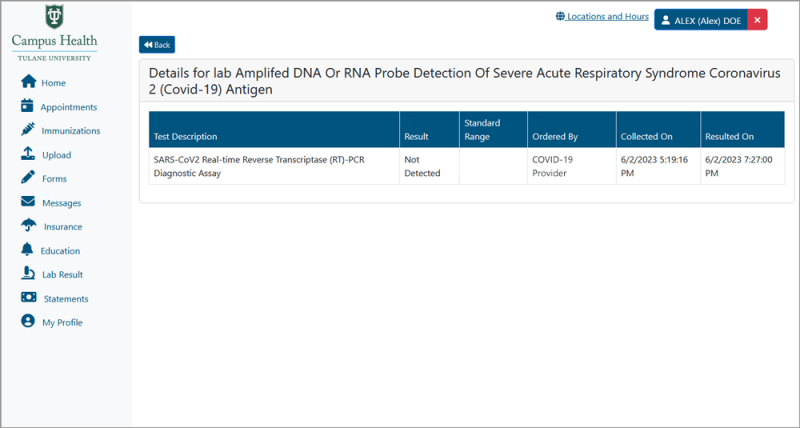The image size is (800, 428).
Task: Click the Details for lab heading text
Action: coord(464,81)
